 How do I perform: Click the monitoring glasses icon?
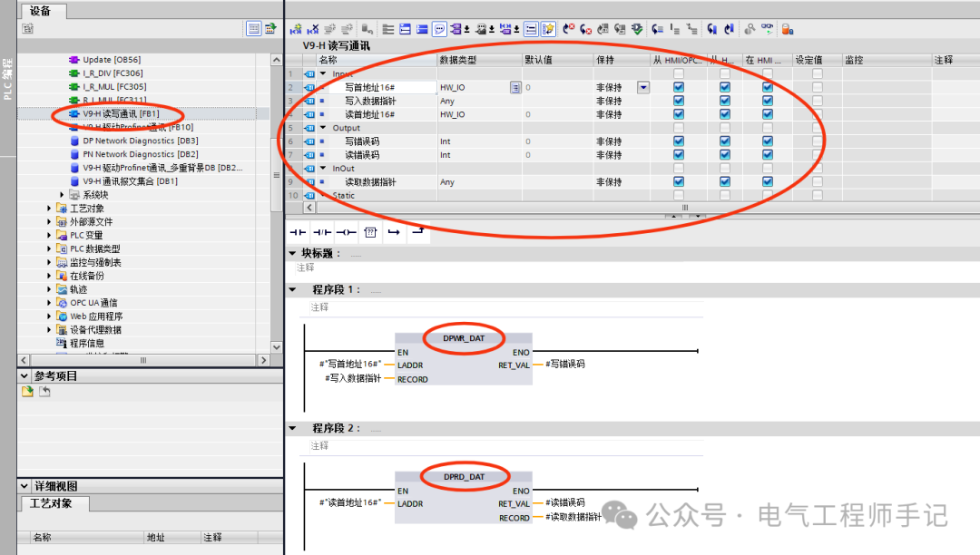pos(767,29)
